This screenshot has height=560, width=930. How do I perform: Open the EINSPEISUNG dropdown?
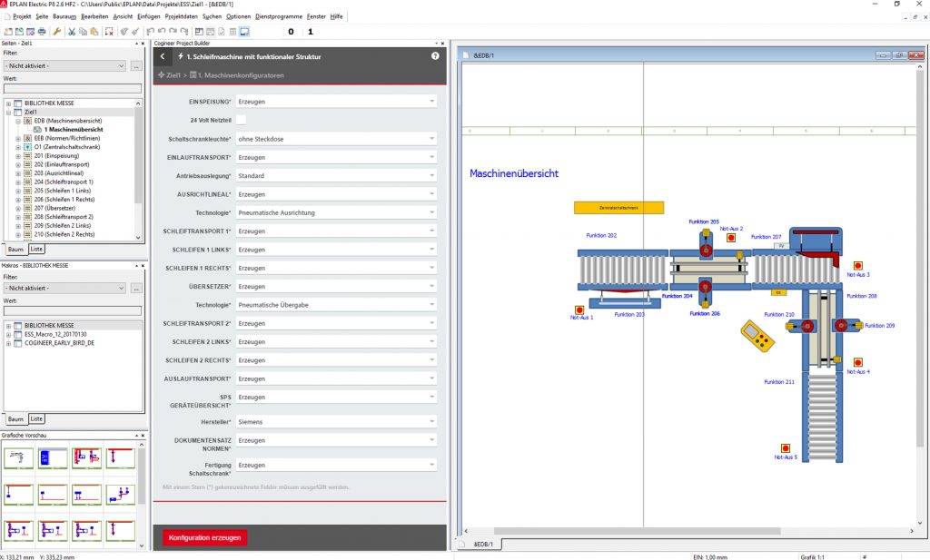point(336,102)
